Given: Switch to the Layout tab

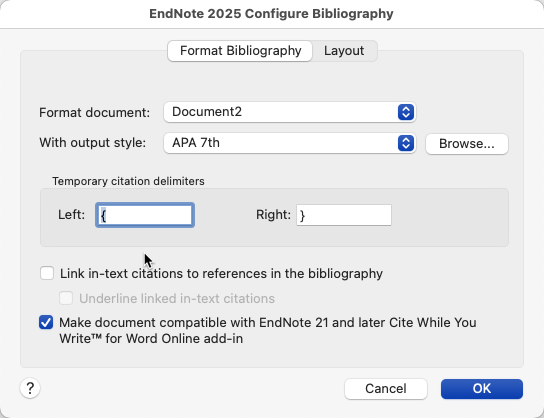Looking at the screenshot, I should (x=344, y=51).
